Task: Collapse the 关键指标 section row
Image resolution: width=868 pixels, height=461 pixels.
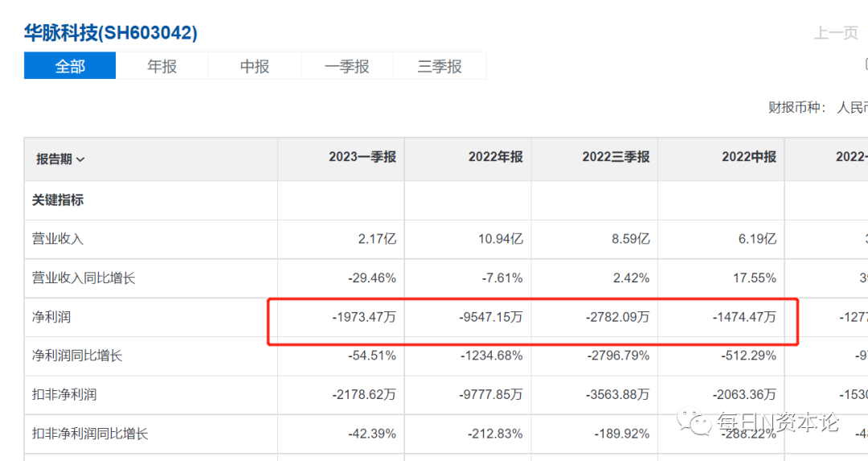Action: click(58, 200)
